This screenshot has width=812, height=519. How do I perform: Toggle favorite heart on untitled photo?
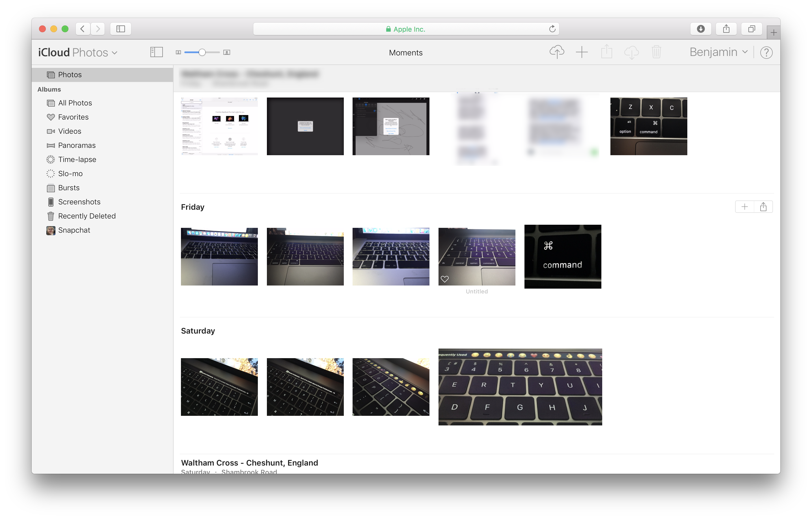(445, 279)
